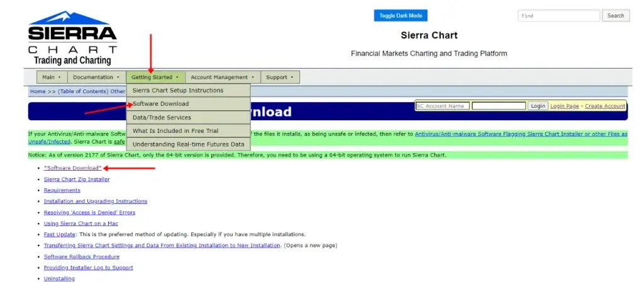
Task: Click the Login button
Action: coord(538,106)
